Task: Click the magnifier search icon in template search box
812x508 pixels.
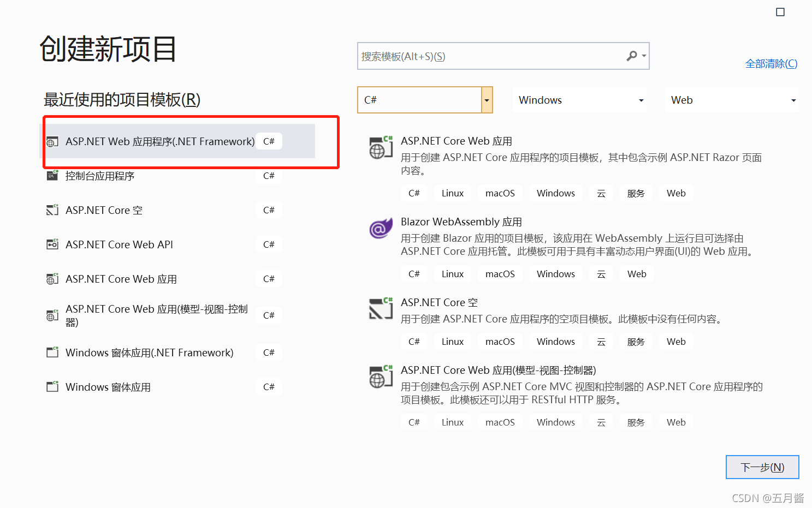Action: [x=632, y=56]
